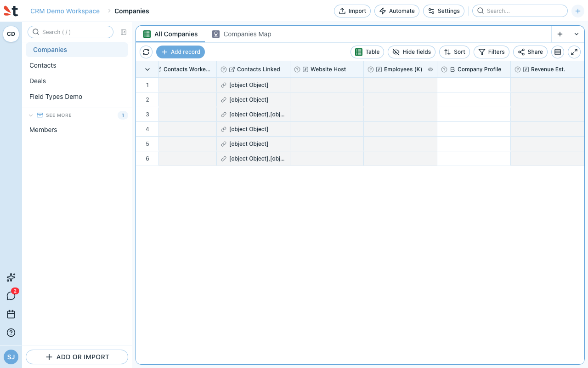Image resolution: width=588 pixels, height=368 pixels.
Task: Click help icon for Website Host field
Action: [x=297, y=69]
